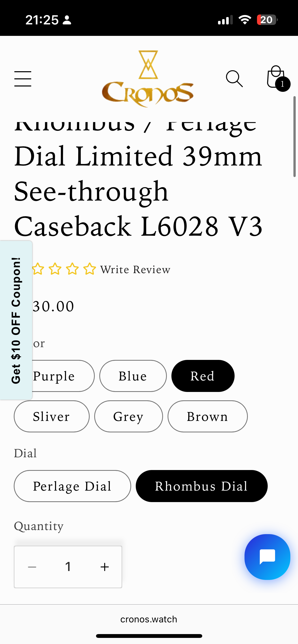Select the Brown color option

(207, 416)
